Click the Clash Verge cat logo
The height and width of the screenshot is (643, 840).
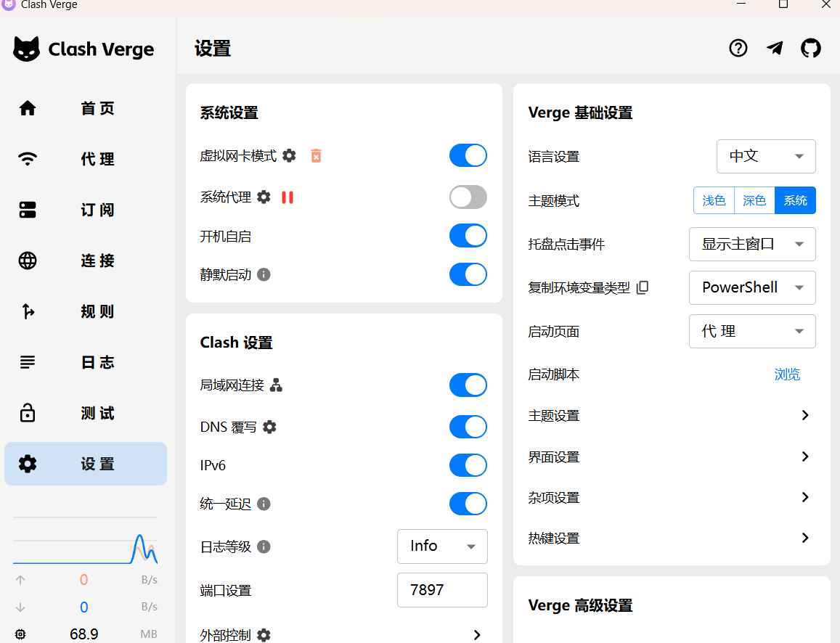(26, 49)
